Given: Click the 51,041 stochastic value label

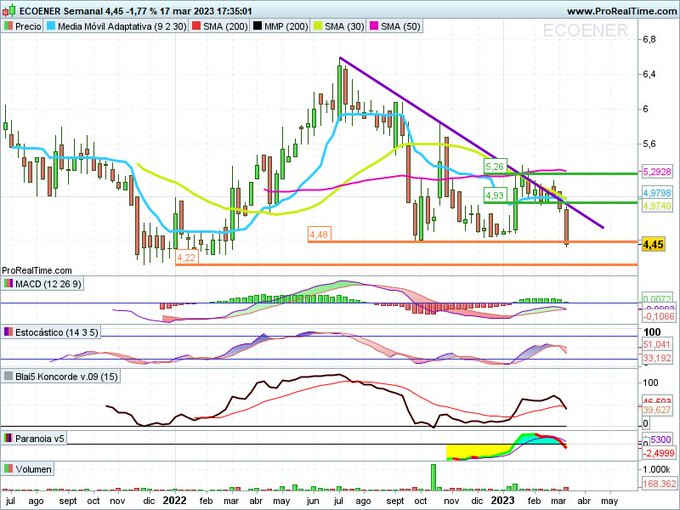Looking at the screenshot, I should (658, 345).
